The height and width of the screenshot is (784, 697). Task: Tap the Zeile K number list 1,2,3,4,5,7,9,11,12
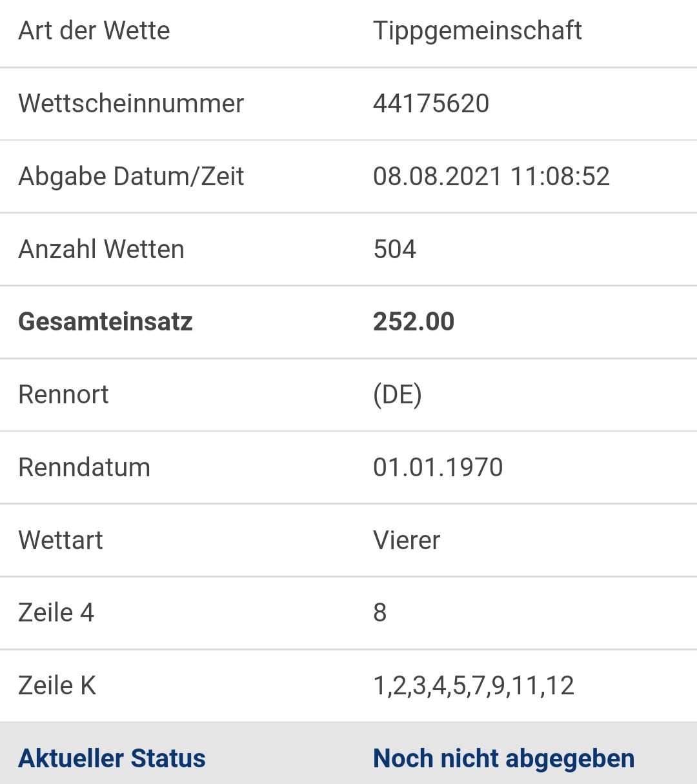click(x=474, y=686)
